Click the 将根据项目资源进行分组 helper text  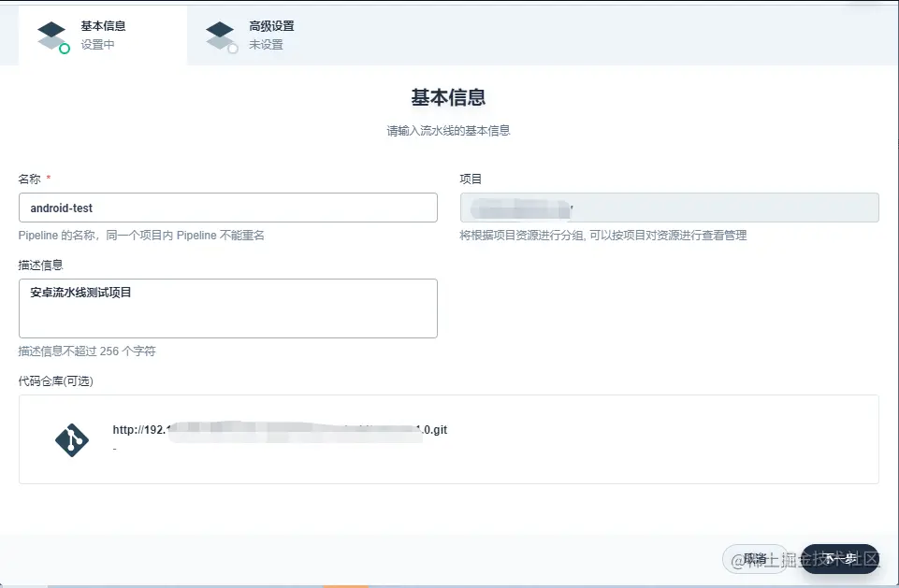(x=603, y=235)
